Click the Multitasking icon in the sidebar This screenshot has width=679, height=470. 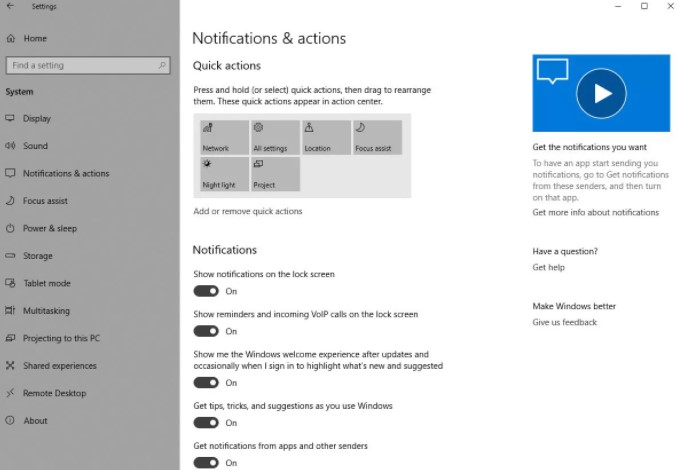10,311
